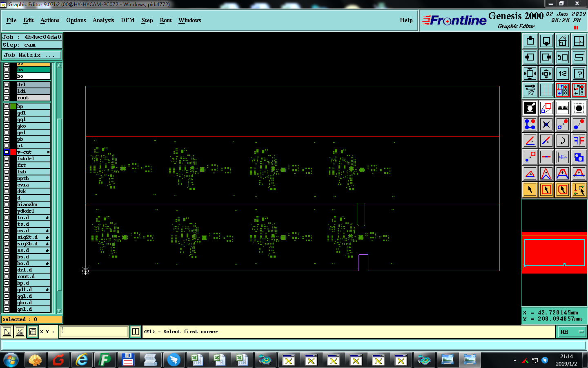Viewport: 588px width, 368px height.
Task: Open the display settings wrench-and-palette icon
Action: (530, 90)
